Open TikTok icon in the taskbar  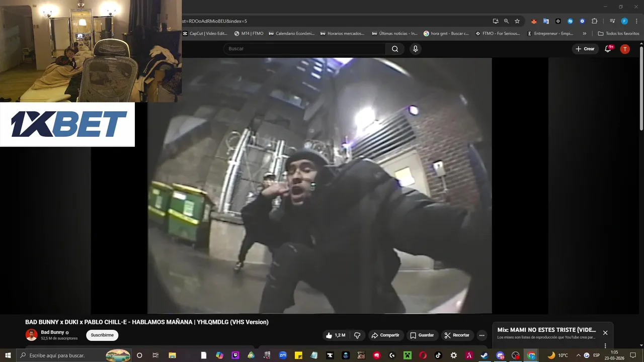click(438, 355)
